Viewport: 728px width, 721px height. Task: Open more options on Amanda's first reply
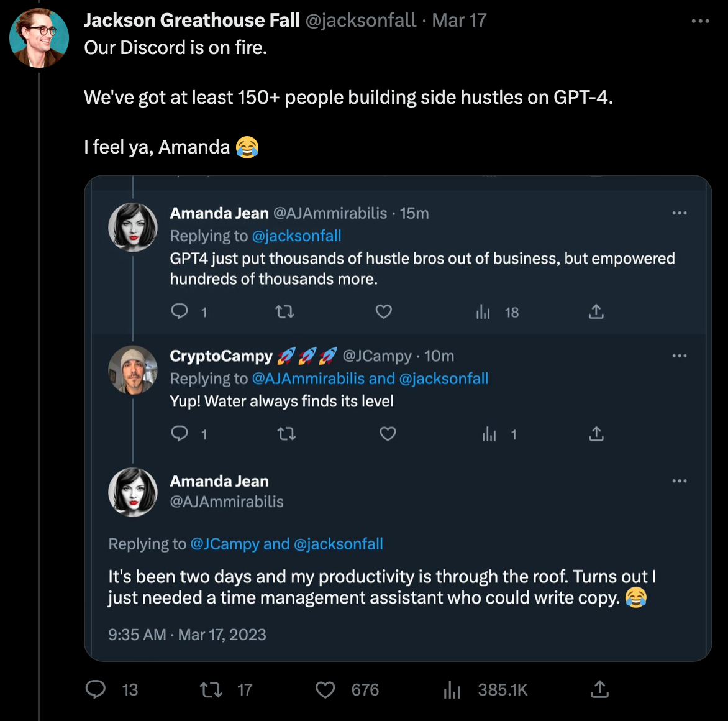(680, 213)
